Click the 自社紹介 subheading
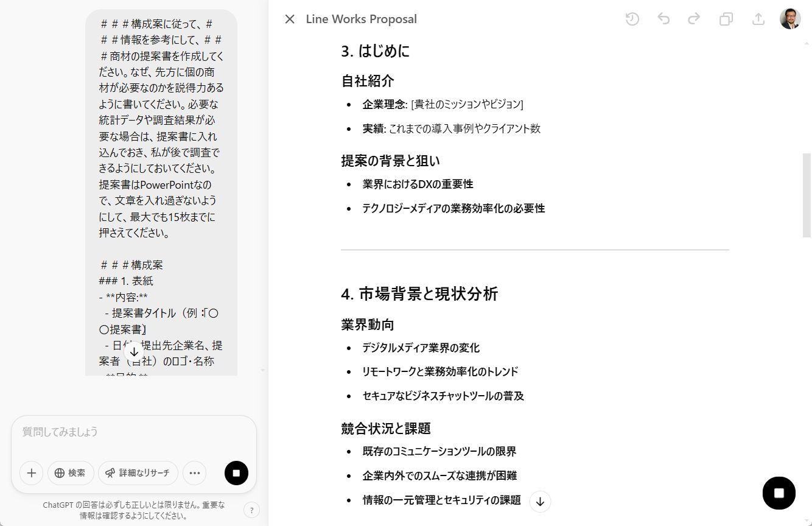Image resolution: width=812 pixels, height=526 pixels. coord(368,81)
